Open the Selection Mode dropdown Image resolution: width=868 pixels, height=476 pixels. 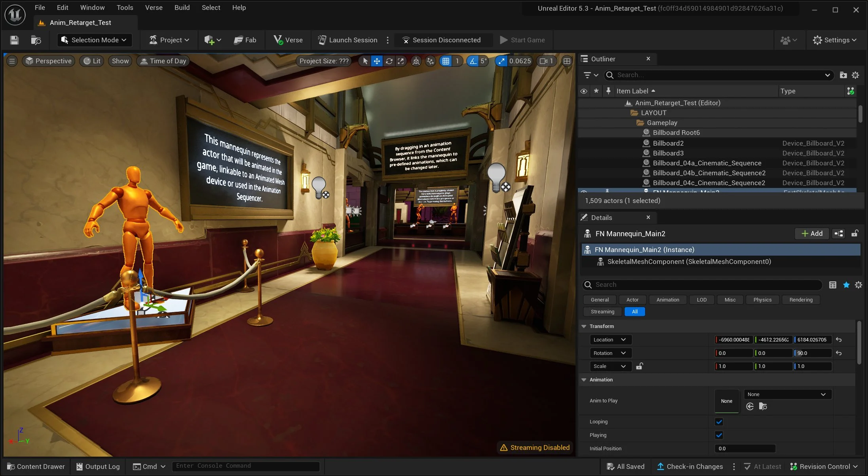pyautogui.click(x=94, y=40)
